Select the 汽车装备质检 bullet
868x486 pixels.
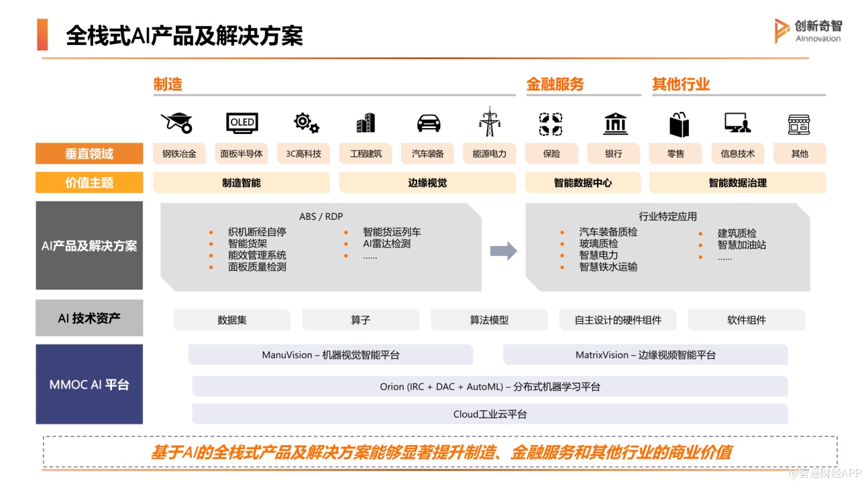[608, 232]
